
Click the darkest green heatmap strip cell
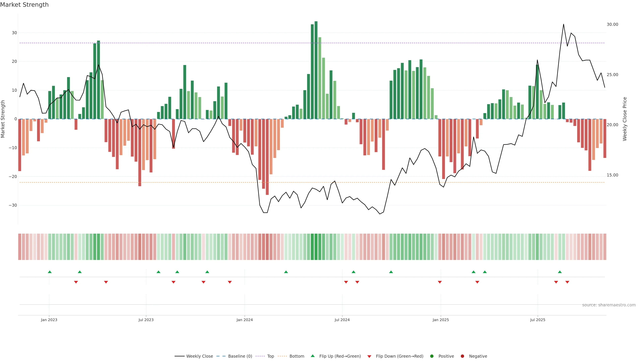click(x=316, y=247)
